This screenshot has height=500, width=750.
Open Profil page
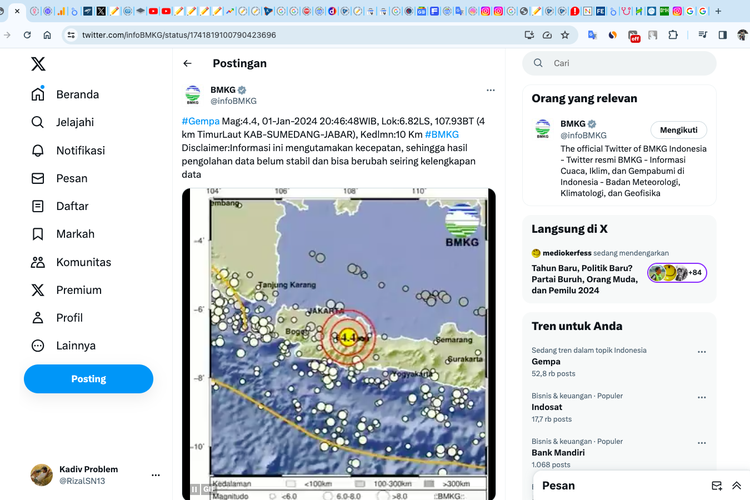pos(57,318)
